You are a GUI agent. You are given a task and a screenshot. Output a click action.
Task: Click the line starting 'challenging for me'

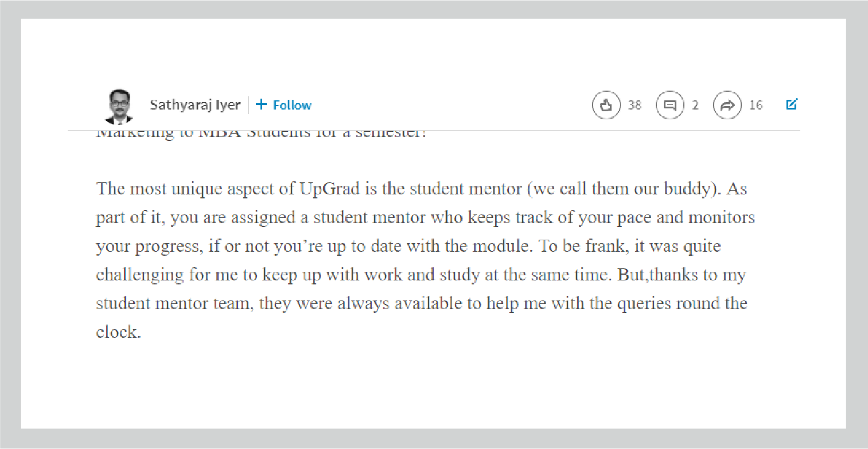tap(421, 275)
